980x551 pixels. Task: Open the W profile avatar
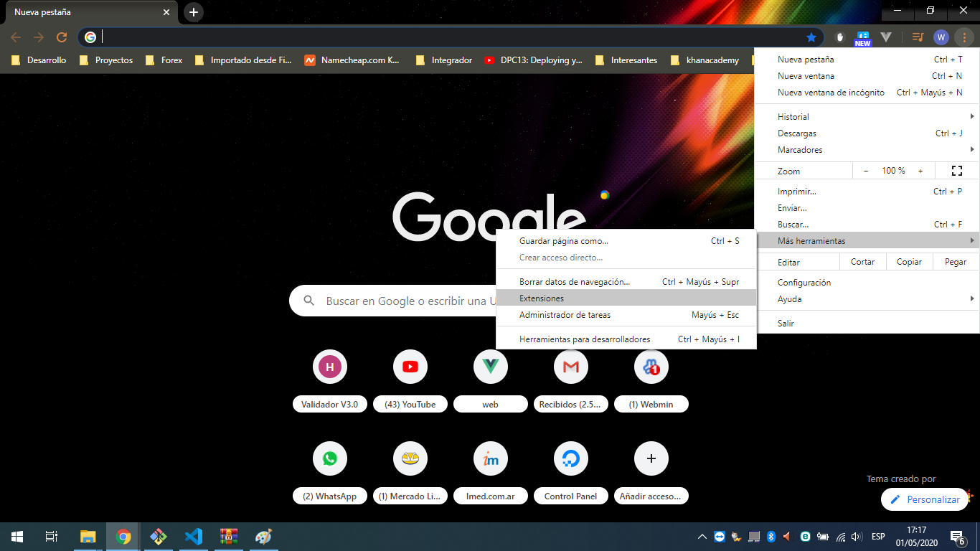941,37
